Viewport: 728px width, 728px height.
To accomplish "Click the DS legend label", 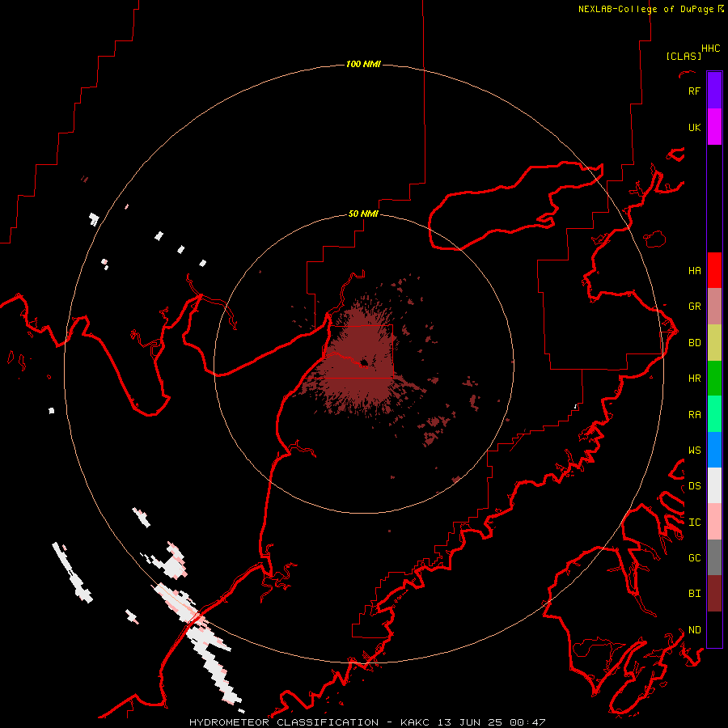I will click(694, 485).
